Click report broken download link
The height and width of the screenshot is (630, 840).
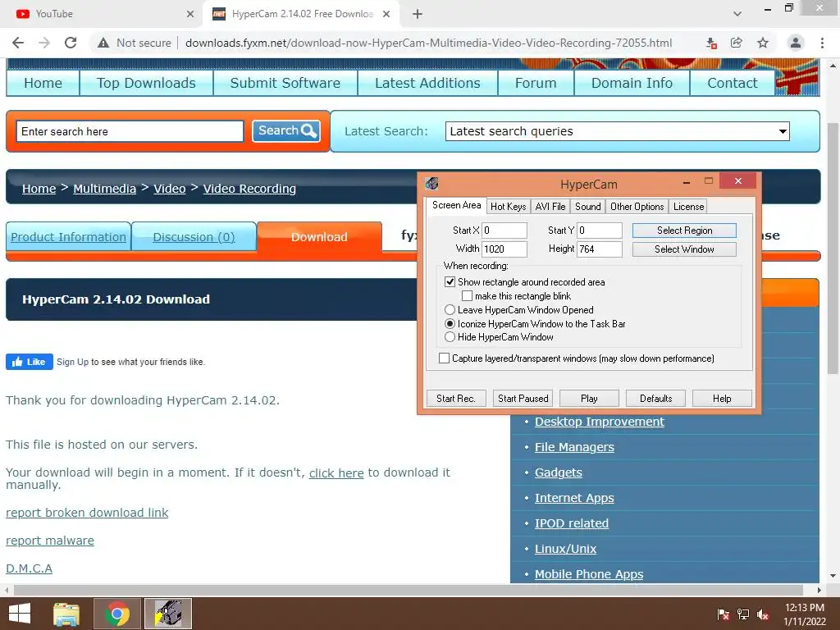(x=87, y=513)
